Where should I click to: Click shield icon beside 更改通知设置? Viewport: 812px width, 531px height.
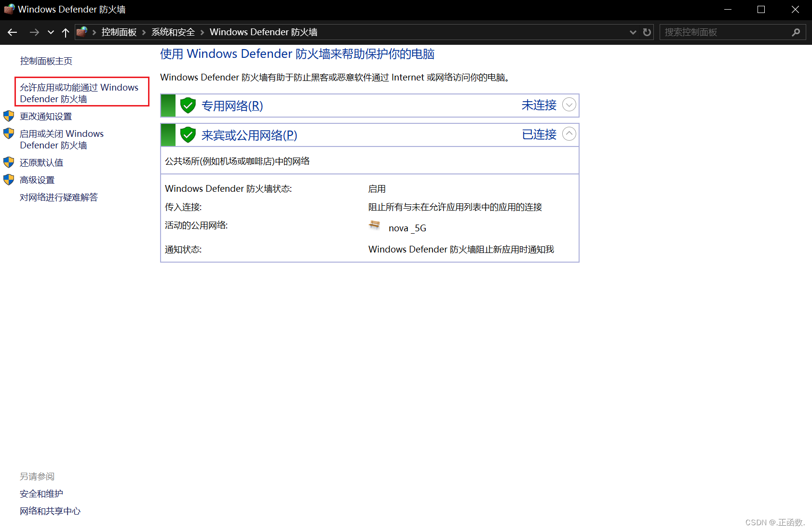coord(9,116)
